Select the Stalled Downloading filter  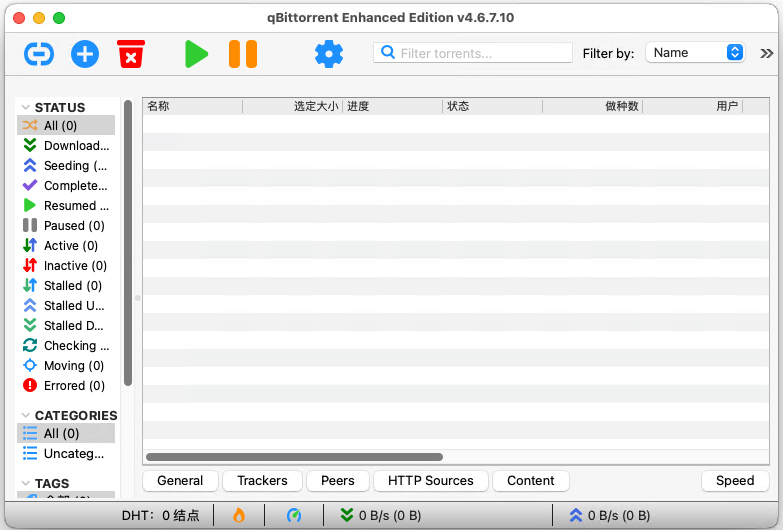pos(66,325)
